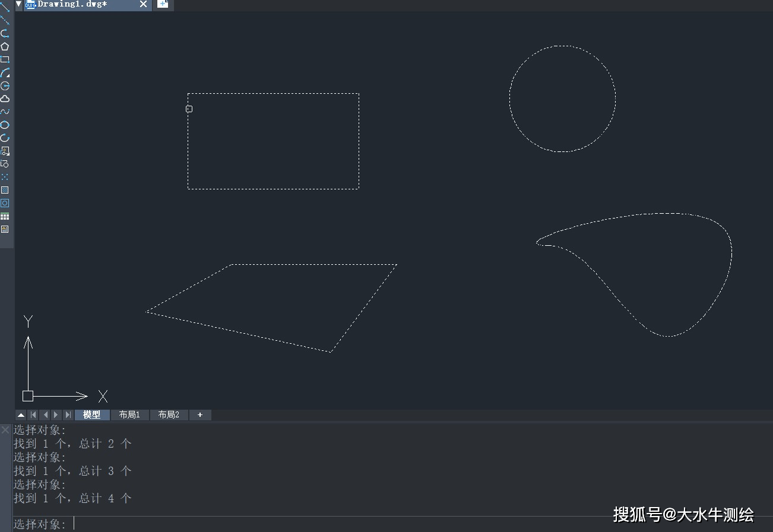Open new drawing tab with plus icon
The image size is (773, 532).
(x=163, y=4)
